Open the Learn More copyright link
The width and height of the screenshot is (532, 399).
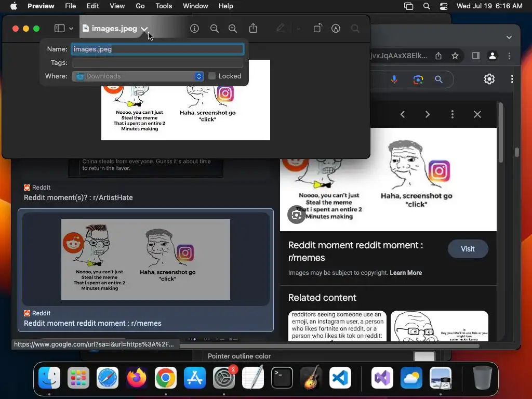[406, 273]
